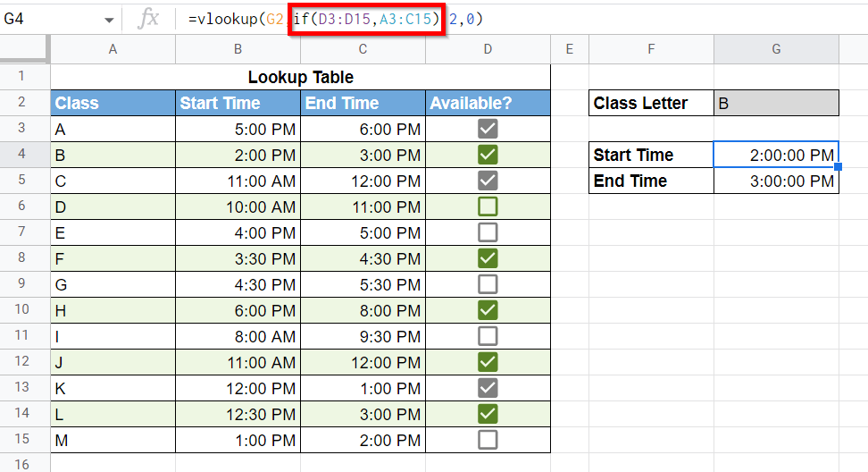Select the 3:00:00 PM result cell

coord(777,181)
